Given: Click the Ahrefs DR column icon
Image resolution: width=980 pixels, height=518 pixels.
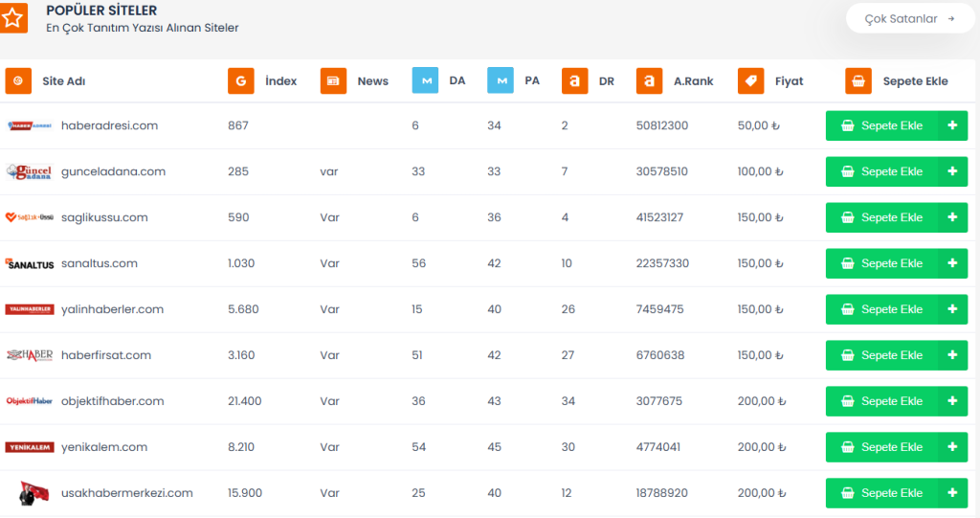Looking at the screenshot, I should 575,81.
